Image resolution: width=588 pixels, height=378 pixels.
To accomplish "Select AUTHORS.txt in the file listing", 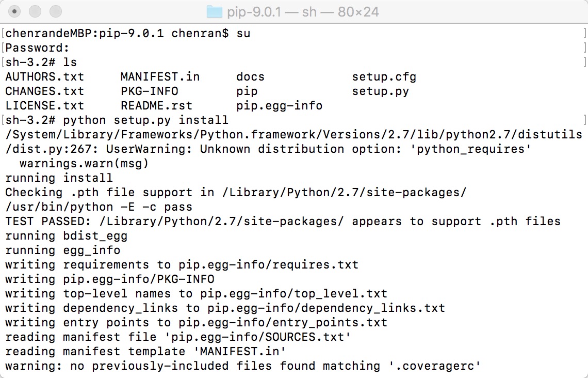I will 44,76.
